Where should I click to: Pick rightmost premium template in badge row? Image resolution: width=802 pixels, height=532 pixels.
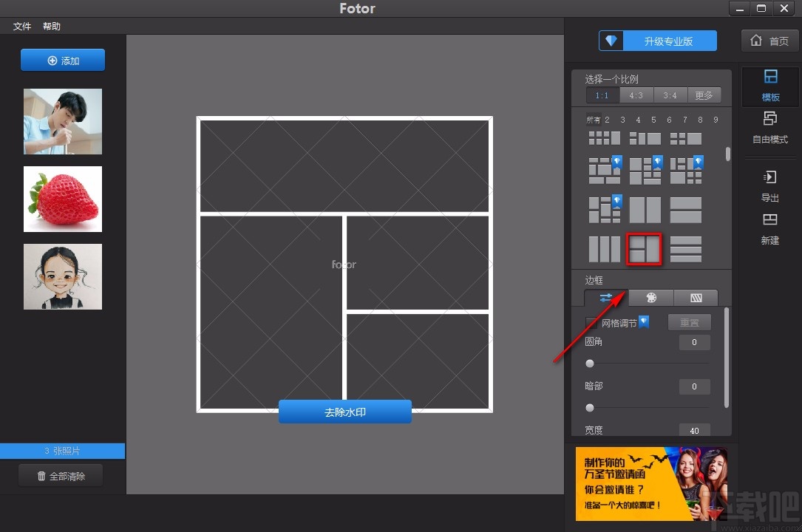(687, 171)
